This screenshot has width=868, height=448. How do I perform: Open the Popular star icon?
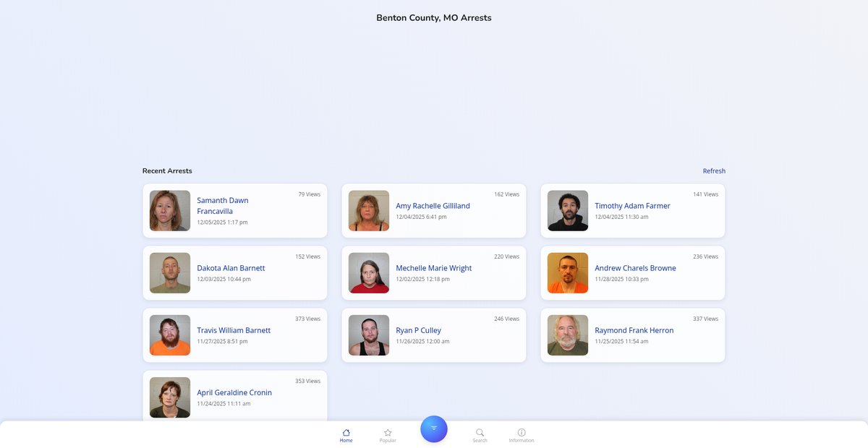click(388, 432)
